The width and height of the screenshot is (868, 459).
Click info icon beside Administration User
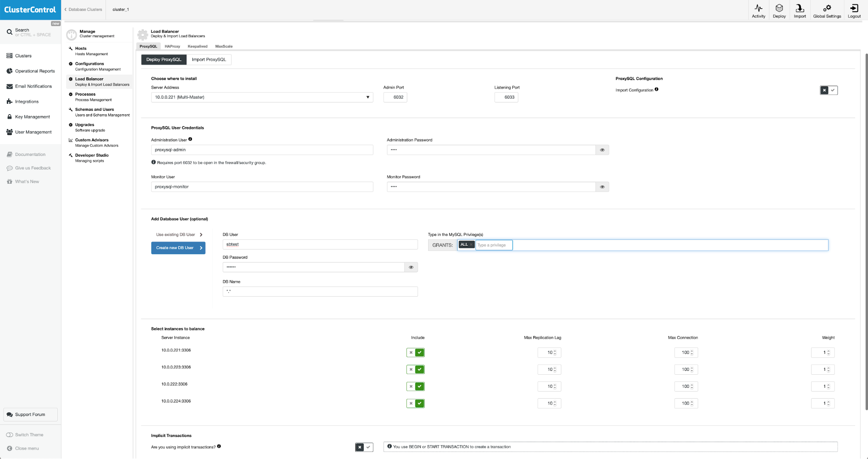point(190,139)
